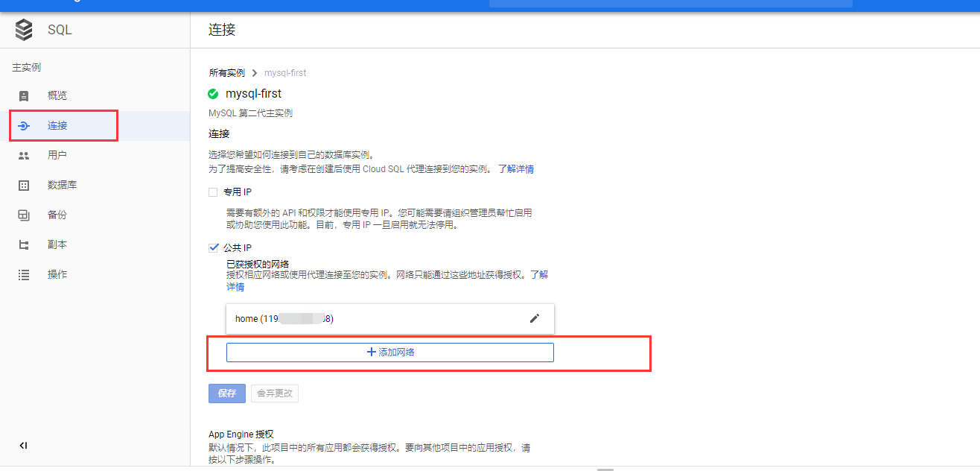Enable the 专用 IP checkbox
Viewport: 980px width, 471px height.
pyautogui.click(x=213, y=192)
